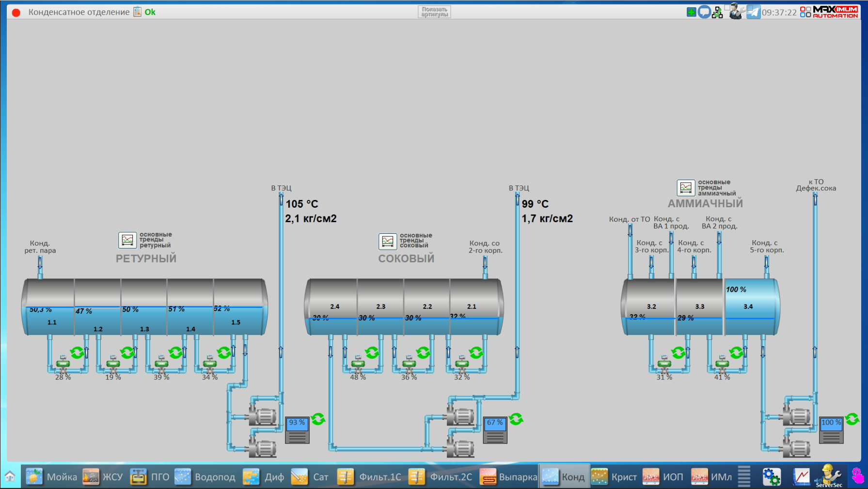Screen dimensions: 868x489
Task: Click the ServerSec worker icon
Action: [x=829, y=476]
